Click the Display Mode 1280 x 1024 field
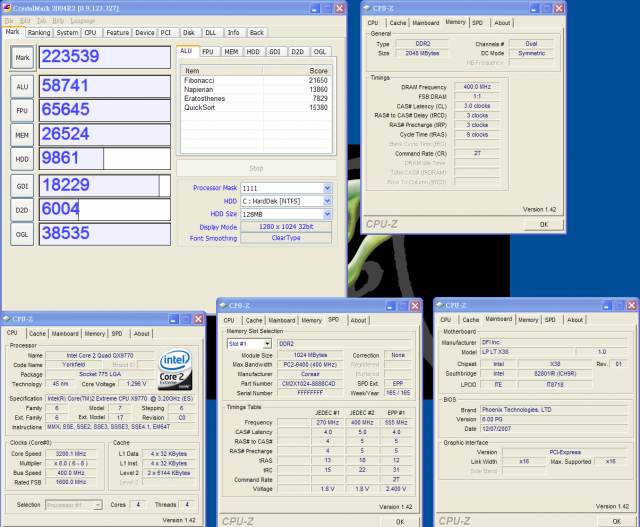 coord(286,227)
